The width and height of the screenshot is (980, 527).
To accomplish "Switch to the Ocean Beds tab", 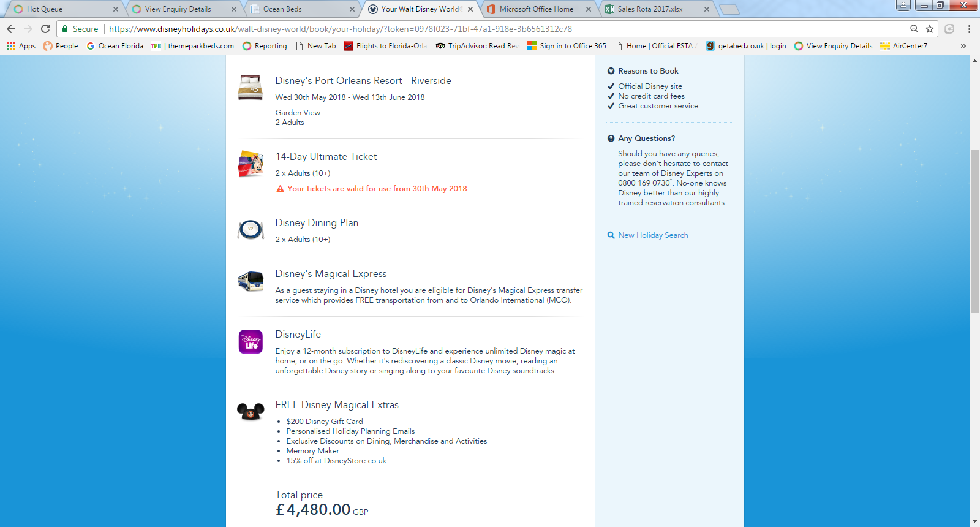I will pos(301,9).
